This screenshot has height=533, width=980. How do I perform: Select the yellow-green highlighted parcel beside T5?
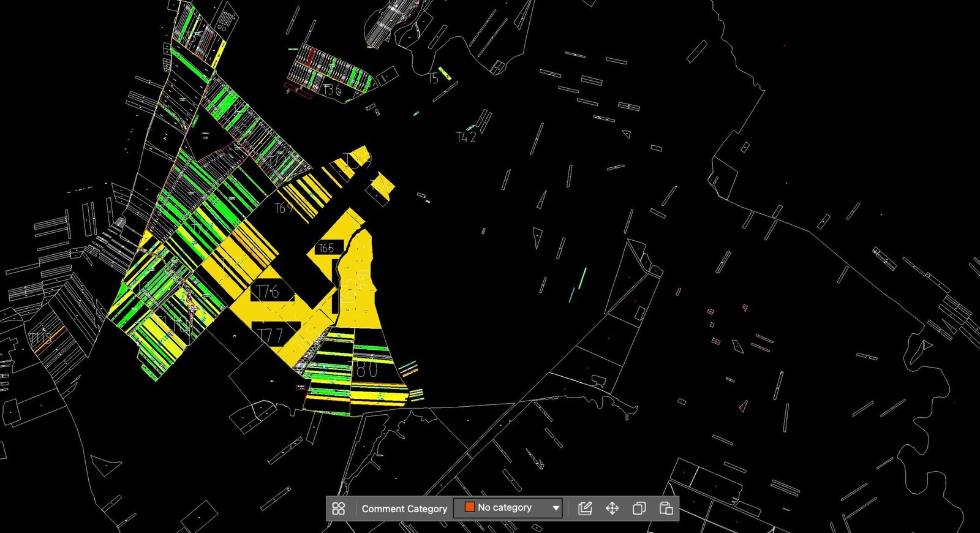point(445,74)
